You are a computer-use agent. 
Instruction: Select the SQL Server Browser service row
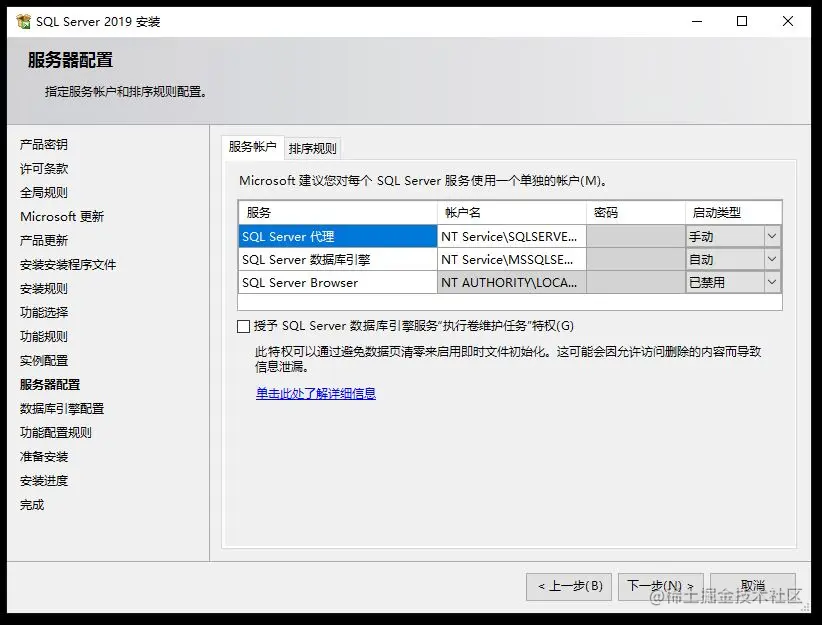(x=337, y=283)
